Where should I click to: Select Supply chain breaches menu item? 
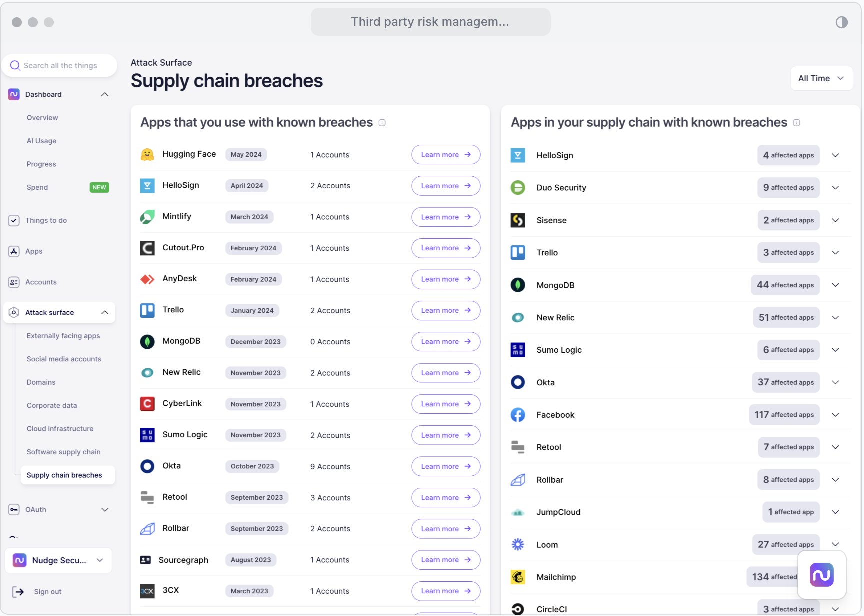point(68,475)
